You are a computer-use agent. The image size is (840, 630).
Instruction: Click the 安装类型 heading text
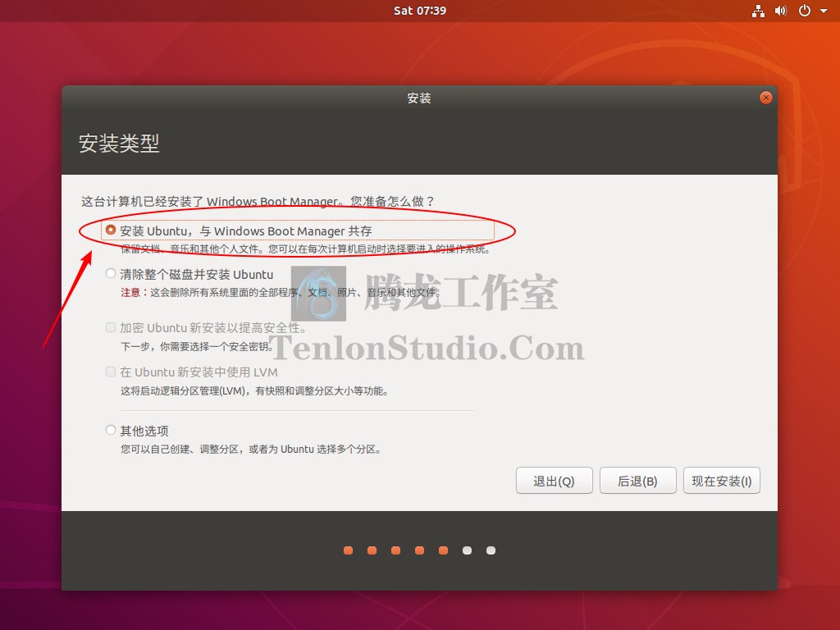point(119,143)
